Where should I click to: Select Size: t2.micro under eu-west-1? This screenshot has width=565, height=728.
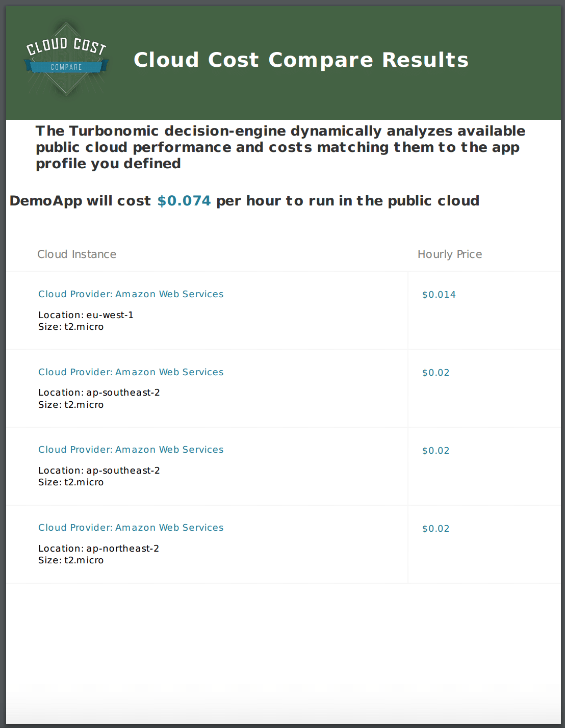click(x=71, y=327)
